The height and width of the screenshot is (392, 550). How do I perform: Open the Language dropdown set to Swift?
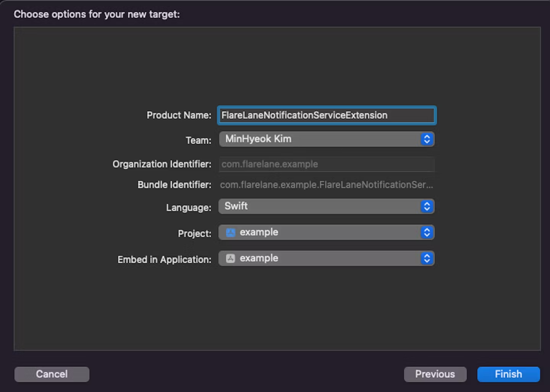(320, 206)
